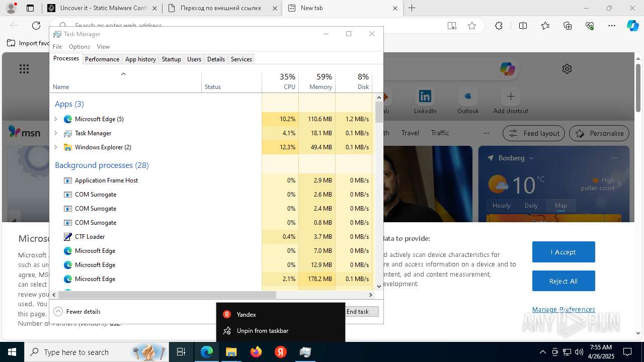Open File Explorer from the taskbar

pos(231,352)
